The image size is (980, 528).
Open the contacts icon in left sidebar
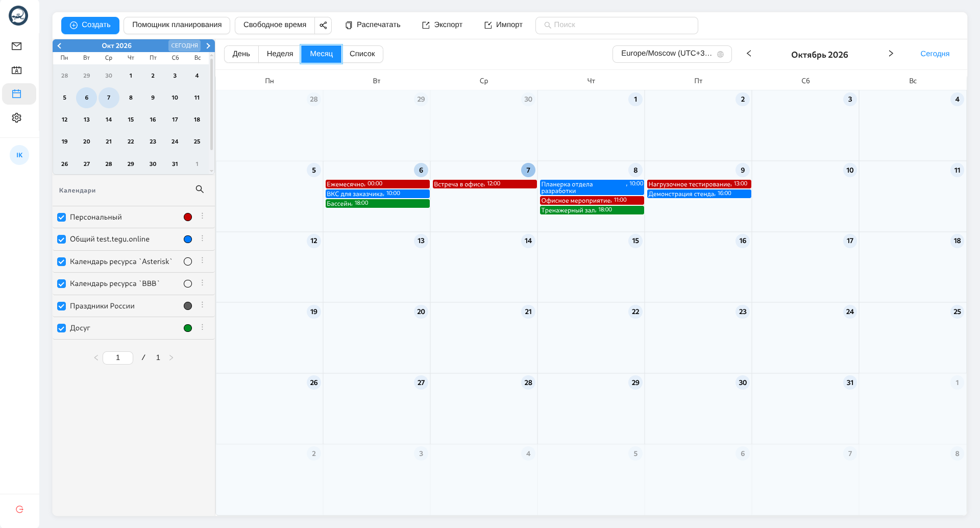point(17,70)
